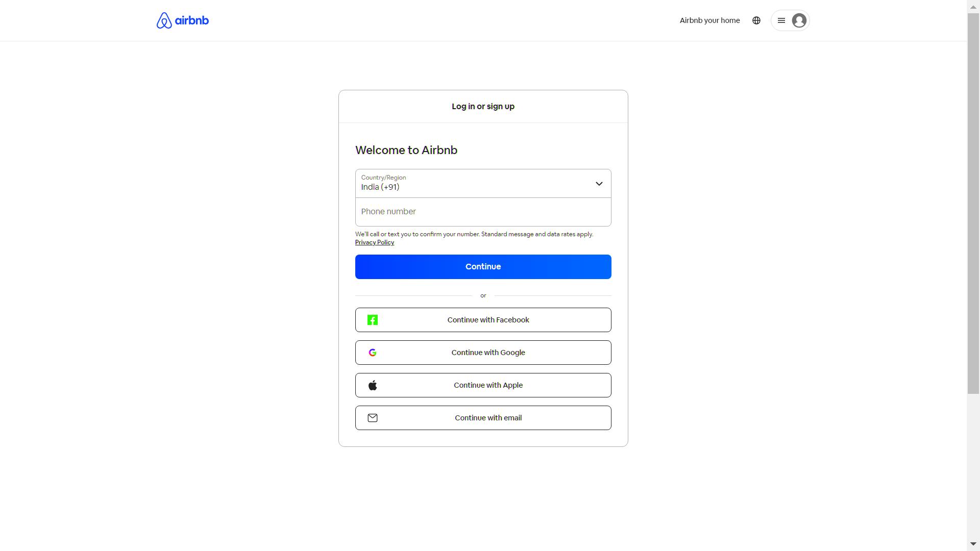Click the 'Welcome to Airbnb' heading
Screen dimensions: 980x551
406,150
